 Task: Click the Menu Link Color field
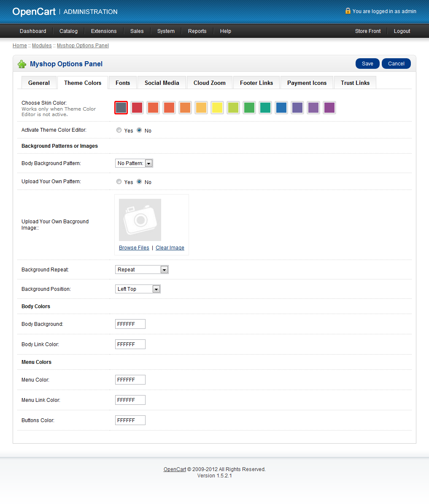point(130,400)
